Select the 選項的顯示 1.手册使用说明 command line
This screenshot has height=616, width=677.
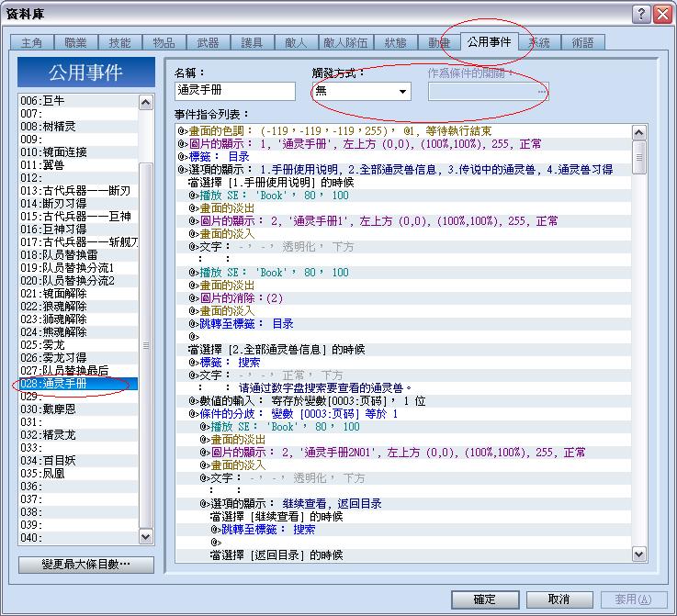(x=403, y=170)
